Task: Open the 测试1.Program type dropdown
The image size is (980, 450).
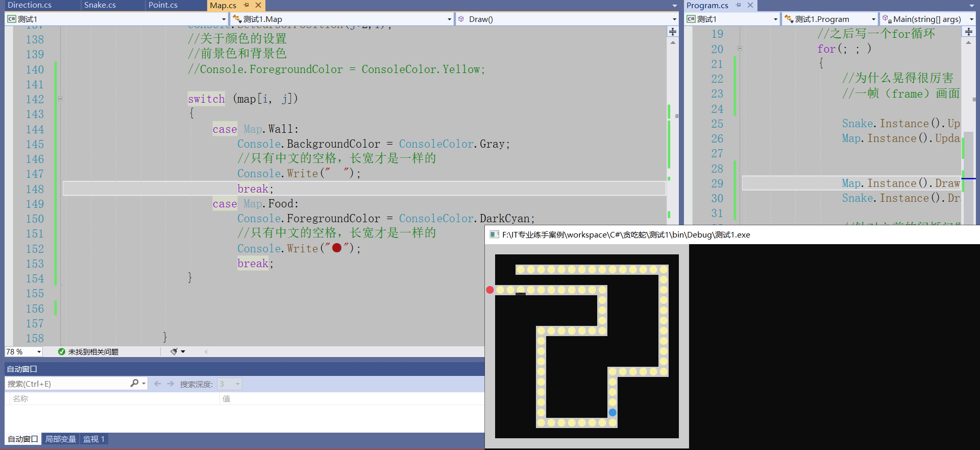Action: click(x=830, y=19)
